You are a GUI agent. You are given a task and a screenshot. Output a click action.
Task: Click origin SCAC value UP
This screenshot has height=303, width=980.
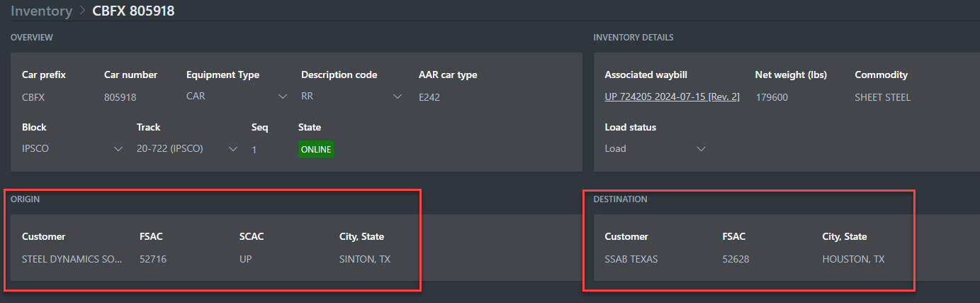pyautogui.click(x=245, y=259)
